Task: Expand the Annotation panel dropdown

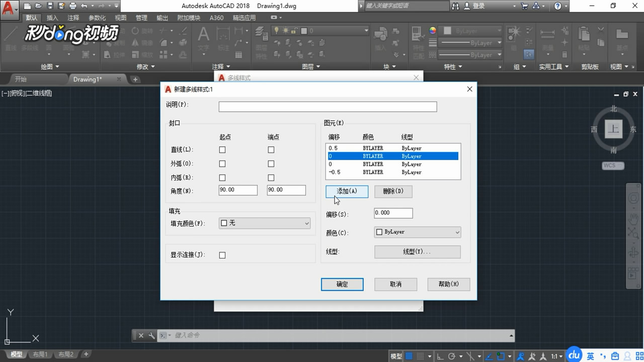Action: (x=221, y=66)
